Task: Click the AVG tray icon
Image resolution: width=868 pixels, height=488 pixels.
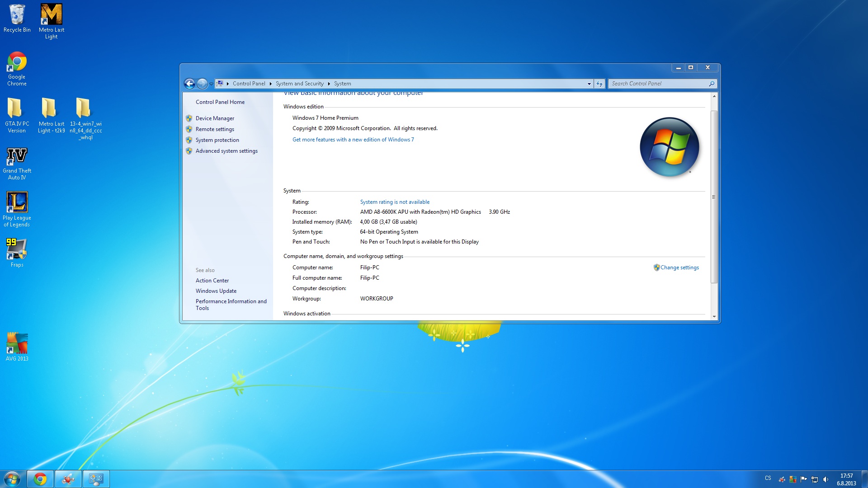Action: point(793,479)
